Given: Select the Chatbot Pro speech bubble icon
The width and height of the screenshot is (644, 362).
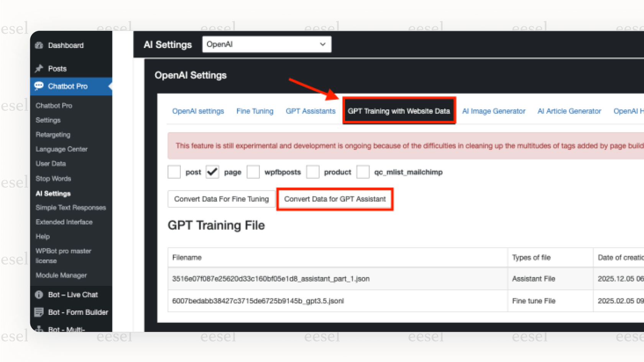Looking at the screenshot, I should pyautogui.click(x=39, y=86).
